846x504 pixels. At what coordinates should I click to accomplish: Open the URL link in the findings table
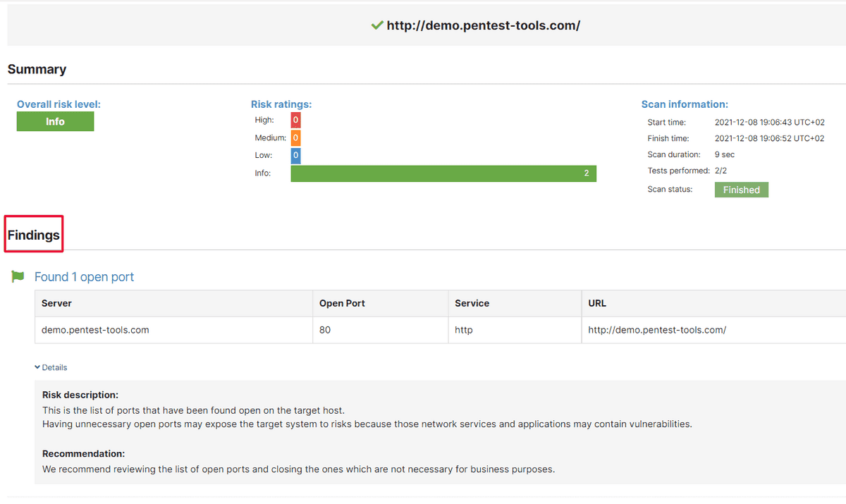click(x=656, y=330)
